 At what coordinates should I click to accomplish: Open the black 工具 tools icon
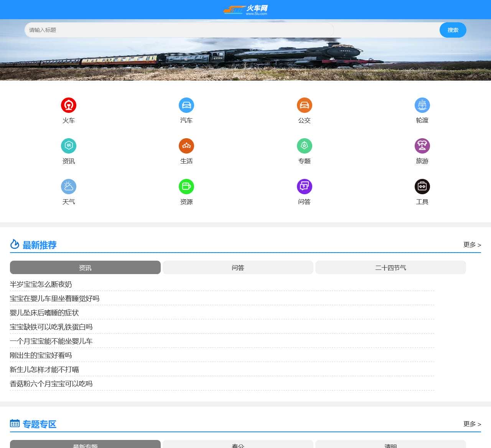422,187
